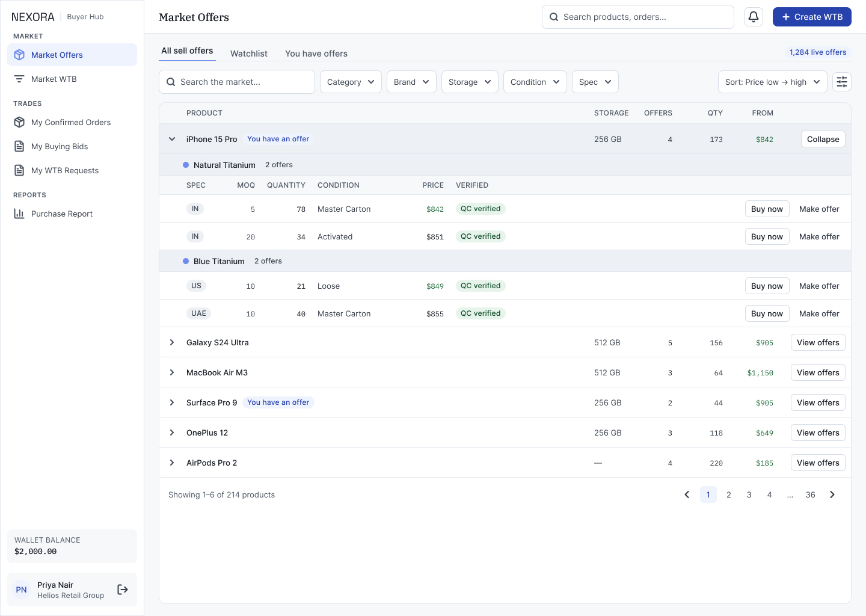The image size is (866, 616).
Task: View offers for Surface Pro 9
Action: (818, 402)
